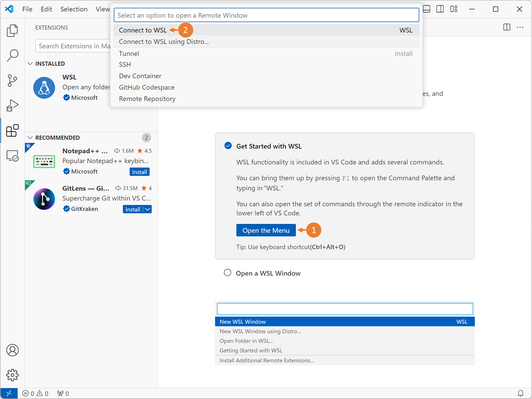
Task: Open the View menu
Action: [102, 9]
